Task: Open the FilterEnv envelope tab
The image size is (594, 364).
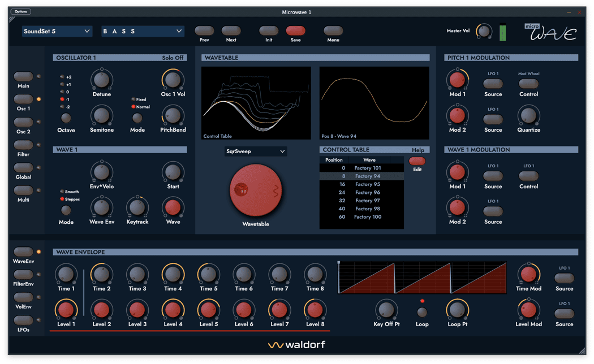Action: (x=23, y=274)
